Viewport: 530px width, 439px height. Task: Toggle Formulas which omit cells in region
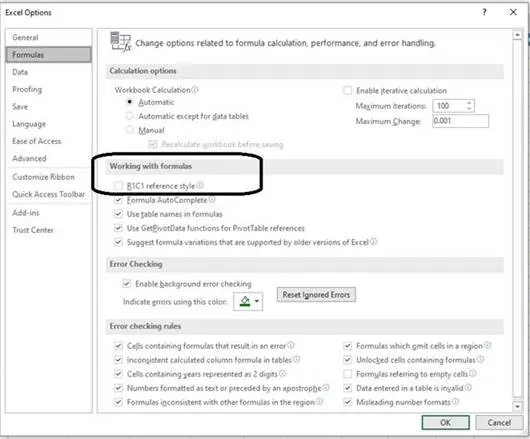tap(347, 346)
